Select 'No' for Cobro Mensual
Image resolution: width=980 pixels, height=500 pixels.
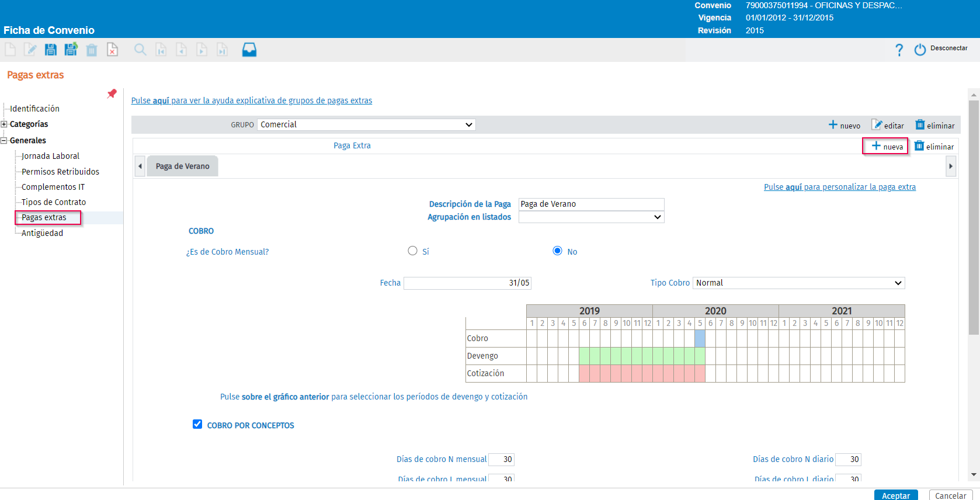tap(557, 251)
